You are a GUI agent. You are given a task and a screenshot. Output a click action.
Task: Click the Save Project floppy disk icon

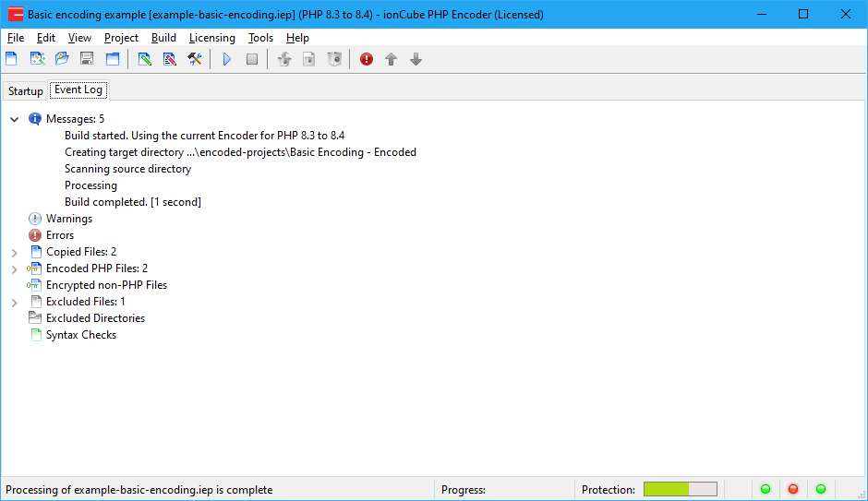click(x=87, y=59)
